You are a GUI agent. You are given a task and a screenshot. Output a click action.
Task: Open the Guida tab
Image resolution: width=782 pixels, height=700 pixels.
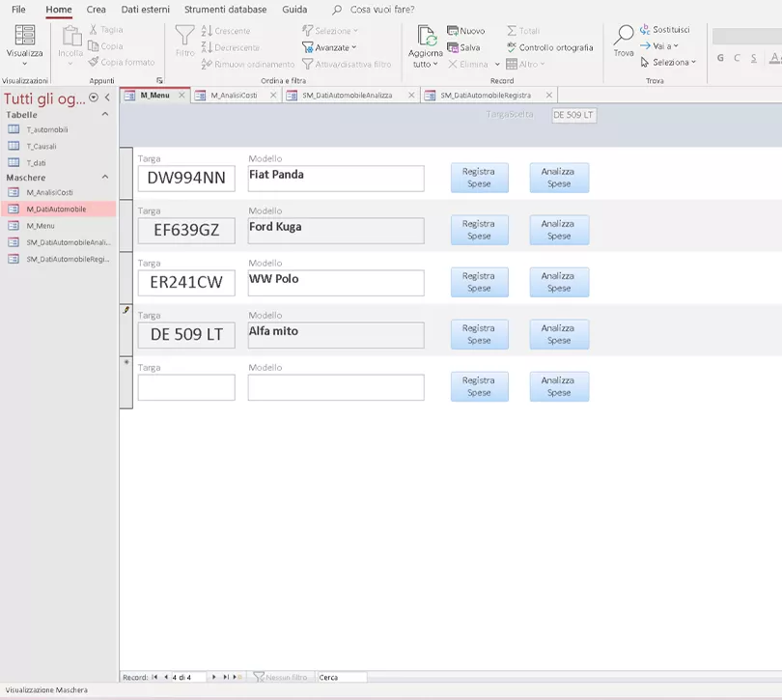tap(294, 10)
